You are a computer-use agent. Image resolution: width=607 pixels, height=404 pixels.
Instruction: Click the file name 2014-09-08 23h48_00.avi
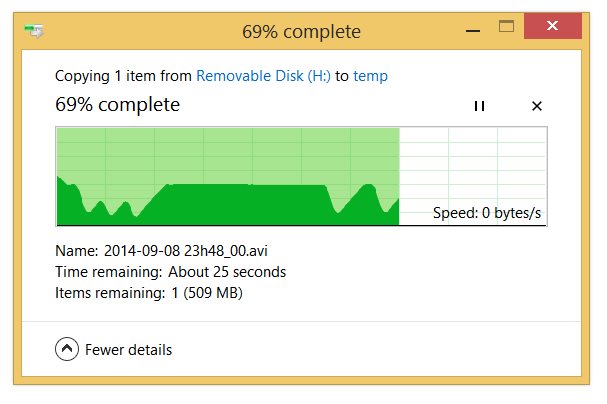(186, 251)
